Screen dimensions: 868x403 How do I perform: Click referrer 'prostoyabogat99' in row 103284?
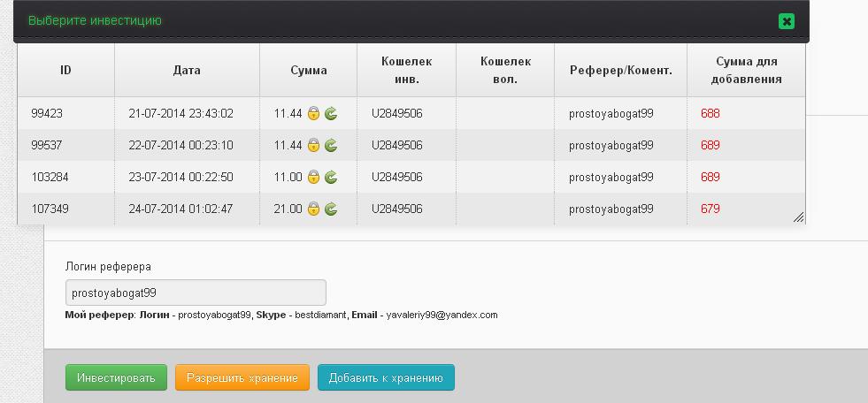click(x=611, y=178)
